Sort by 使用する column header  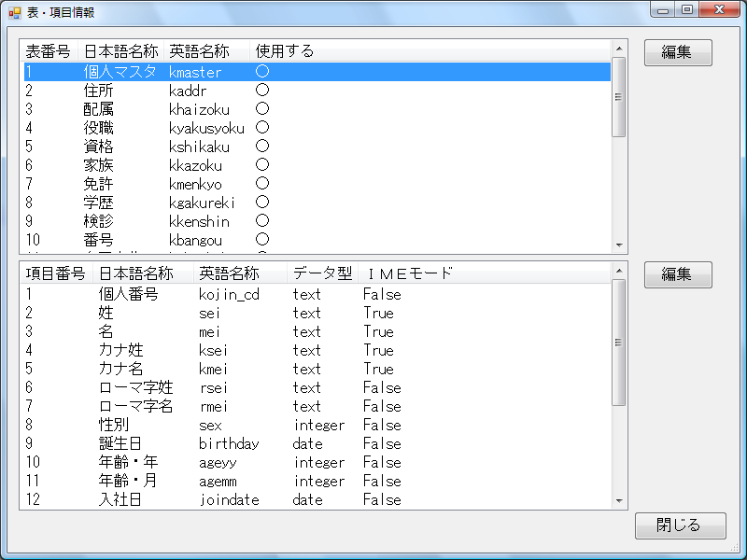pos(284,50)
